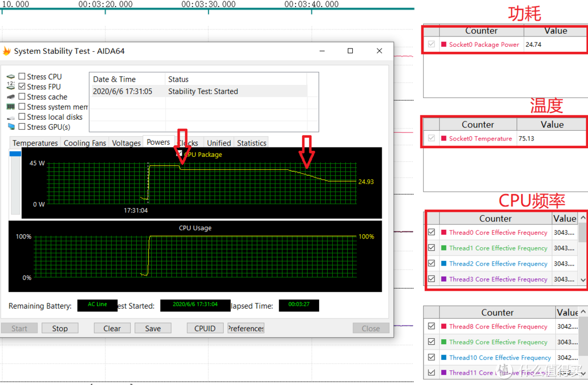Toggle the Thread10 Core Effective Frequency checkbox
This screenshot has height=385, width=588.
pos(432,357)
